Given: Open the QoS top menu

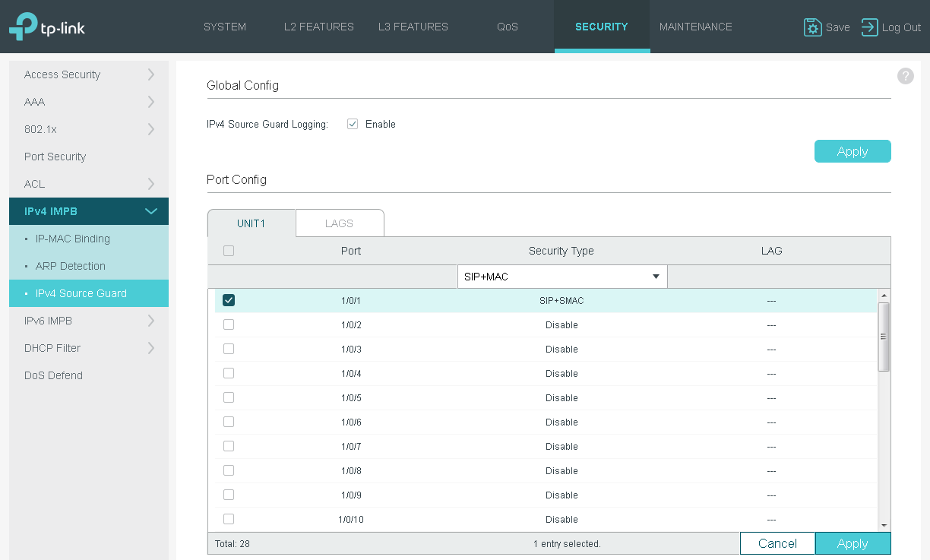Looking at the screenshot, I should [x=508, y=27].
